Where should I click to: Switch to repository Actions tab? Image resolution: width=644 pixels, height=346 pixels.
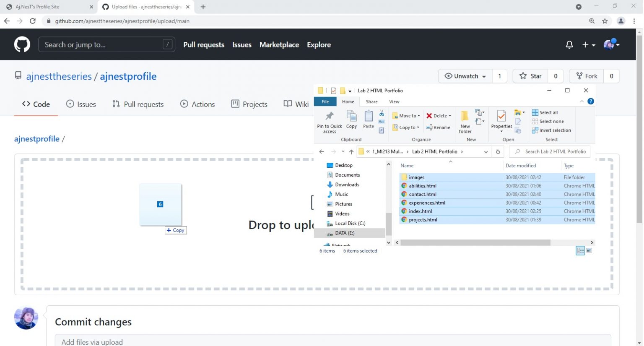[x=197, y=104]
